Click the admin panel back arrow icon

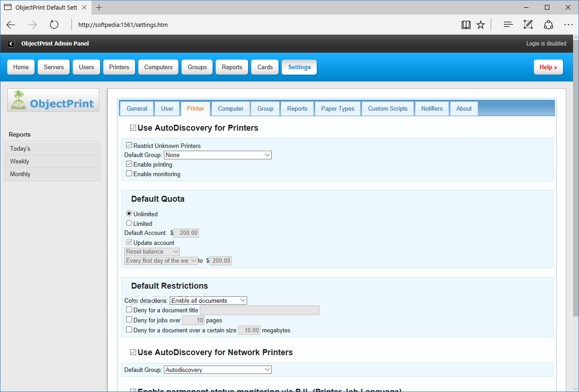point(11,44)
